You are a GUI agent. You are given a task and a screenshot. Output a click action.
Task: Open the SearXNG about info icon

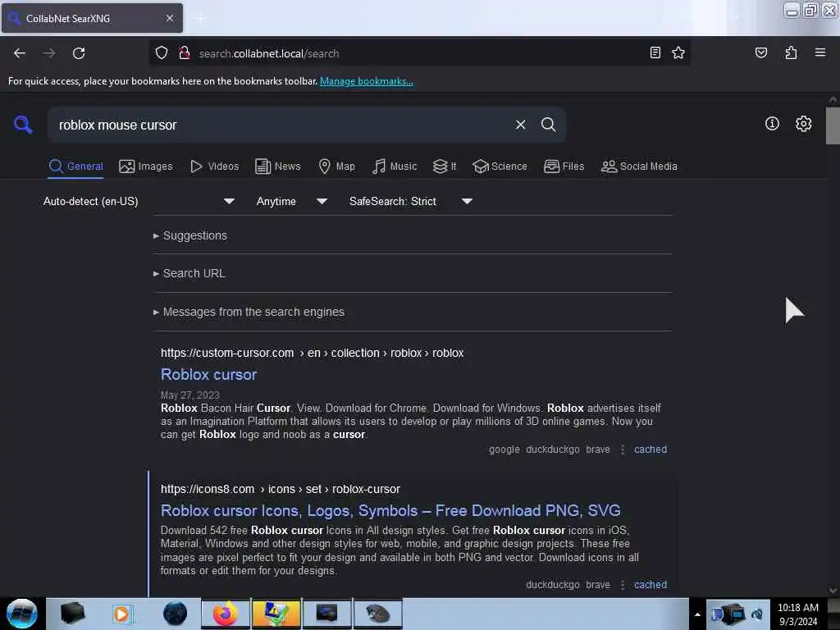[x=771, y=124]
